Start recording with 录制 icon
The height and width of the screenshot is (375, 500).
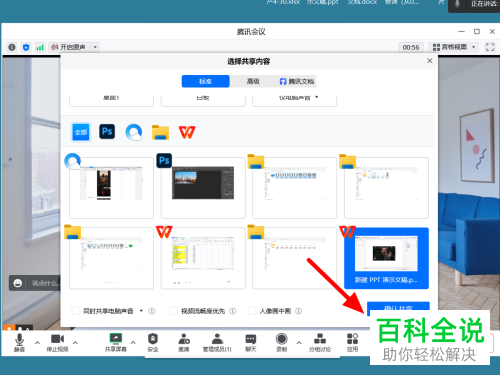[x=282, y=342]
